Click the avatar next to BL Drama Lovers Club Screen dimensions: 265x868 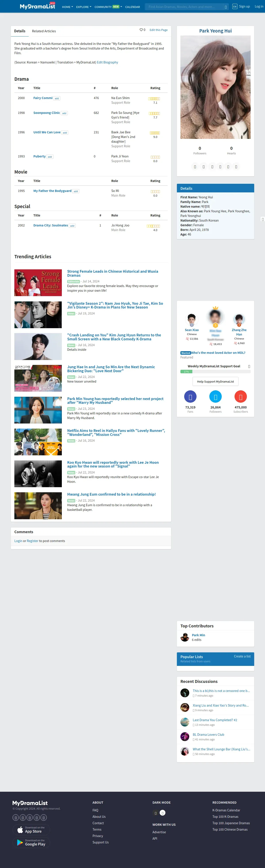tap(185, 737)
